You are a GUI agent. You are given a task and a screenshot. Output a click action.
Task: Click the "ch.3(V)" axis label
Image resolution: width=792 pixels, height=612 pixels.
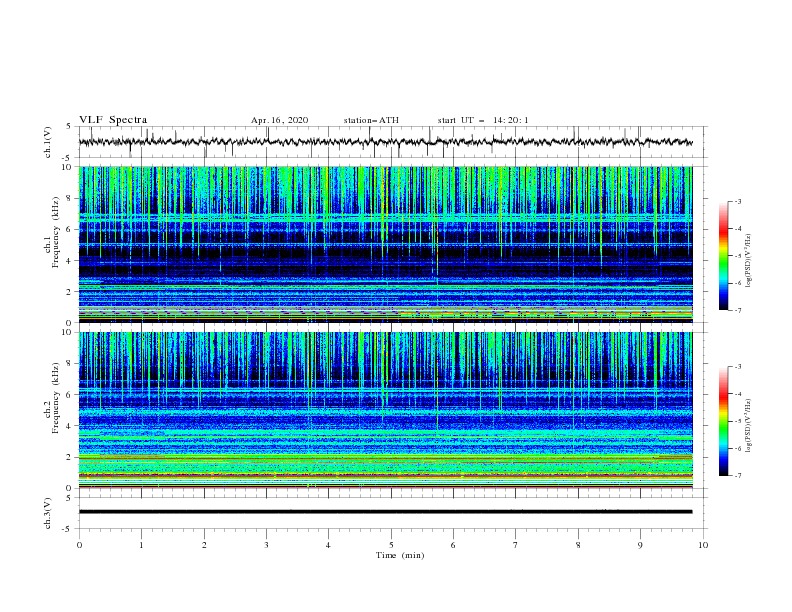click(x=48, y=513)
